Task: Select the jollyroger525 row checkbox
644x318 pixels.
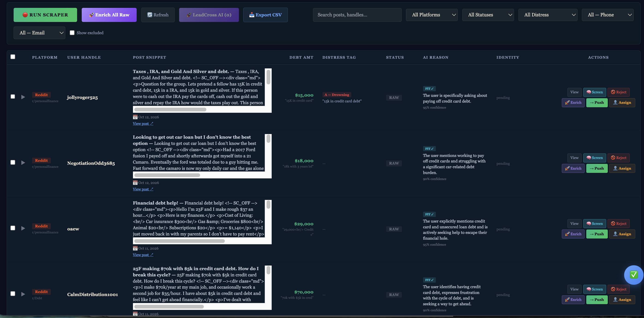Action: click(x=13, y=97)
